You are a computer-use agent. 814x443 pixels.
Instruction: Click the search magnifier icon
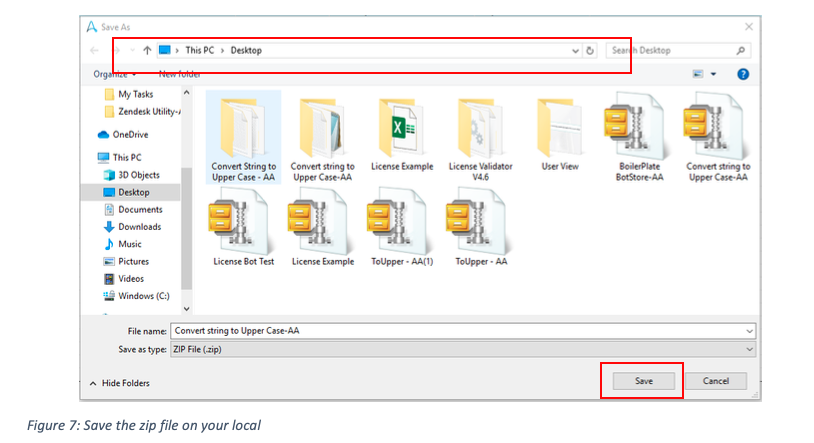tap(741, 50)
